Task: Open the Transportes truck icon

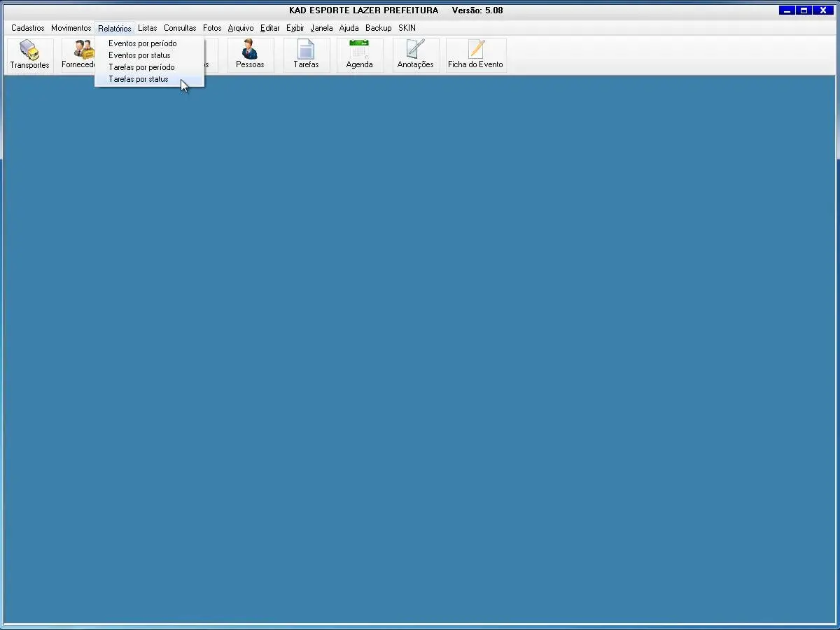Action: [29, 55]
